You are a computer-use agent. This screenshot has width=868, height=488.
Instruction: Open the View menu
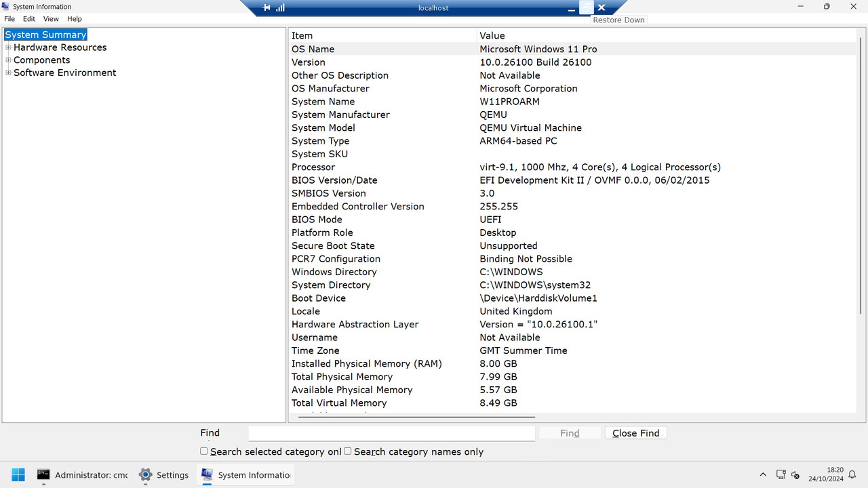point(51,19)
